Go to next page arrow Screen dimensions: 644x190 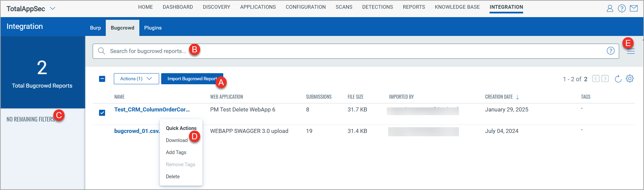(x=605, y=79)
